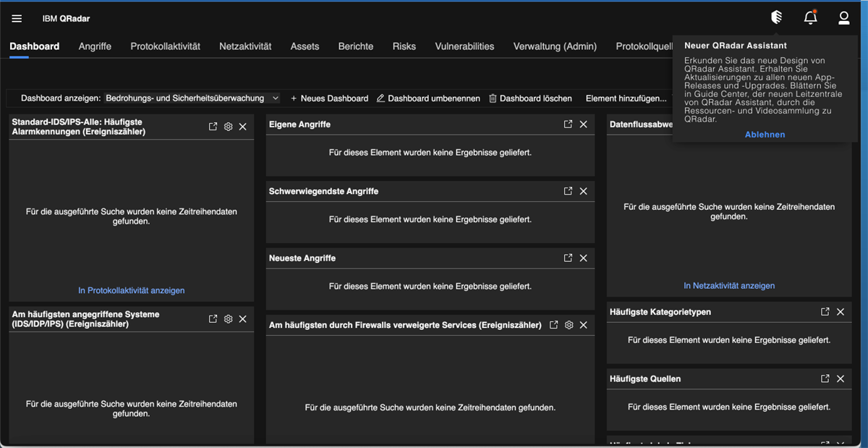Image resolution: width=868 pixels, height=448 pixels.
Task: Open the QRadar Assistant shield icon
Action: (776, 17)
